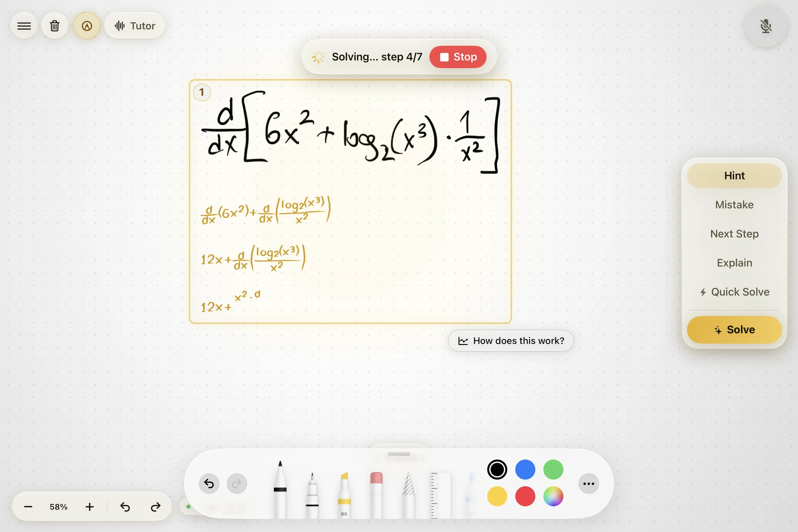Select the Mistake option
The image size is (798, 532).
point(734,205)
